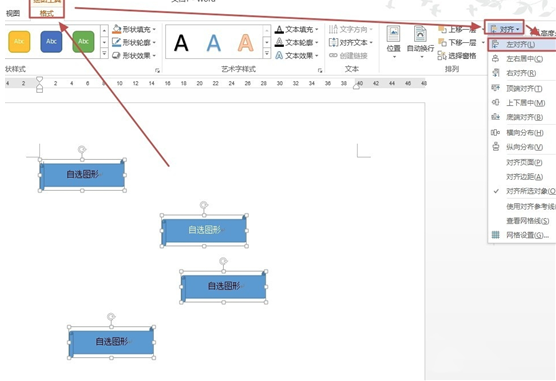Click the right indent marker on ruler
The height and width of the screenshot is (381, 556).
(356, 86)
